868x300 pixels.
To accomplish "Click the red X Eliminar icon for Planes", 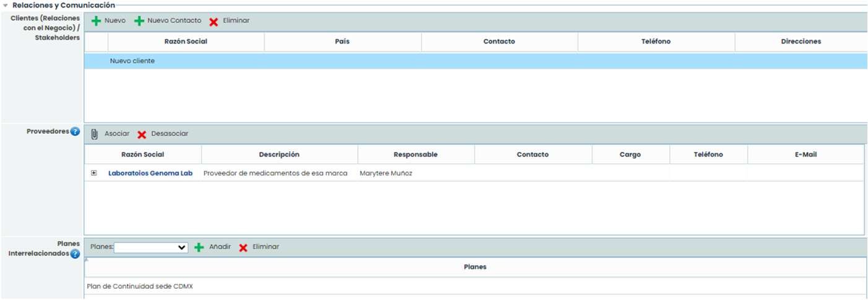I will point(243,248).
